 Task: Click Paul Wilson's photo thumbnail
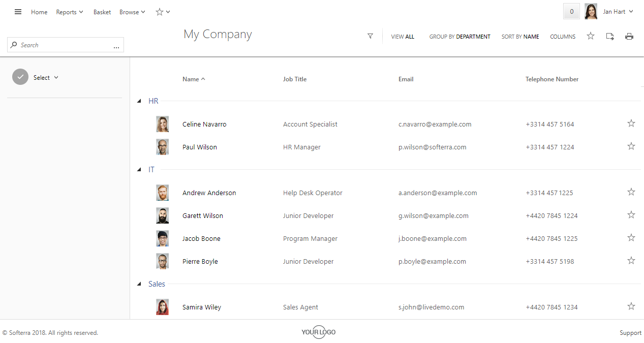click(x=162, y=147)
